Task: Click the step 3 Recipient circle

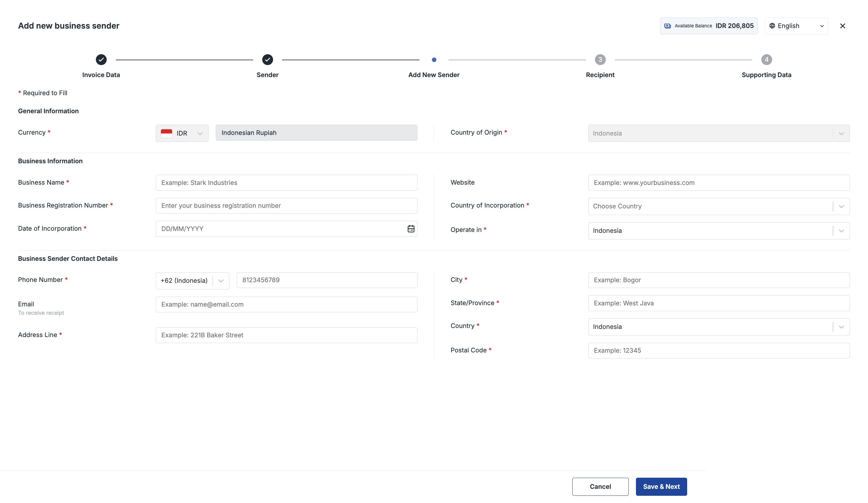Action: tap(600, 60)
